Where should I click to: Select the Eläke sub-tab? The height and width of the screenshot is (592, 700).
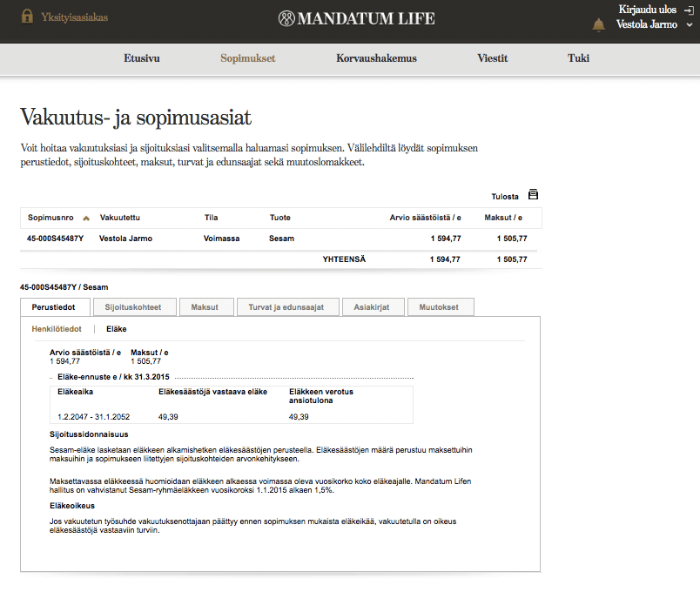click(x=117, y=329)
